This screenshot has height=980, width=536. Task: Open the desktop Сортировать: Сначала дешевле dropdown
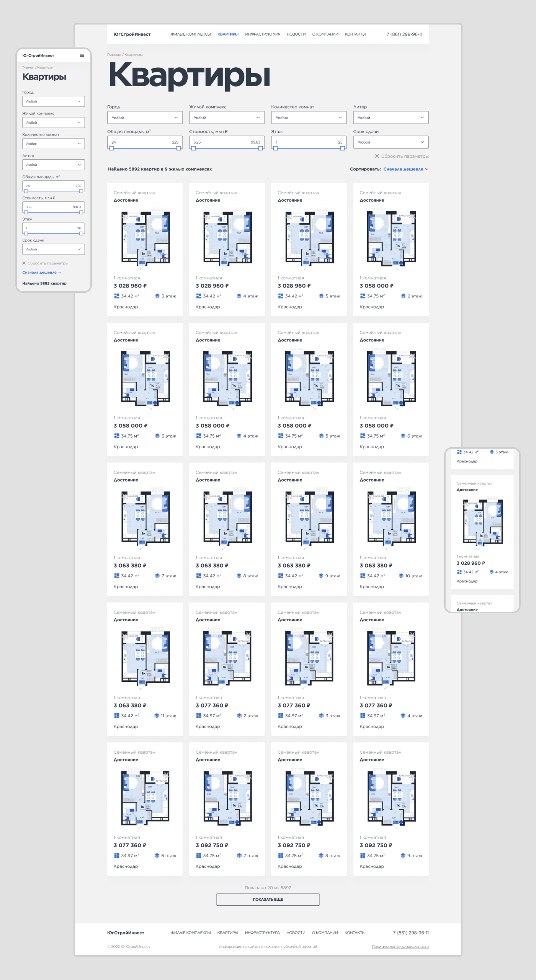point(405,169)
